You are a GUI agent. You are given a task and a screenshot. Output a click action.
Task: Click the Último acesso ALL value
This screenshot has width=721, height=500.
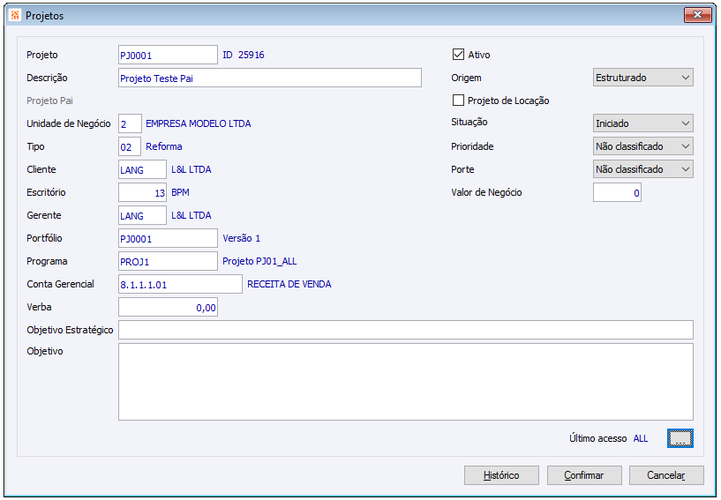point(641,438)
